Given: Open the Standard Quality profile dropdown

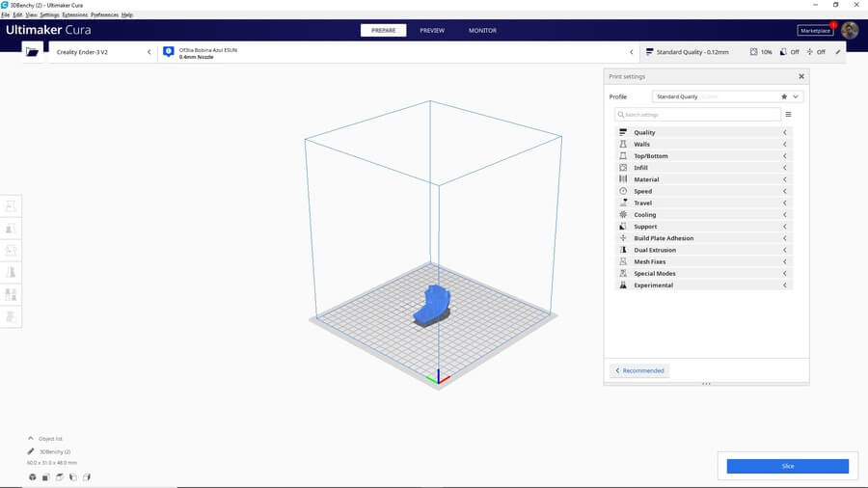Looking at the screenshot, I should [x=727, y=96].
